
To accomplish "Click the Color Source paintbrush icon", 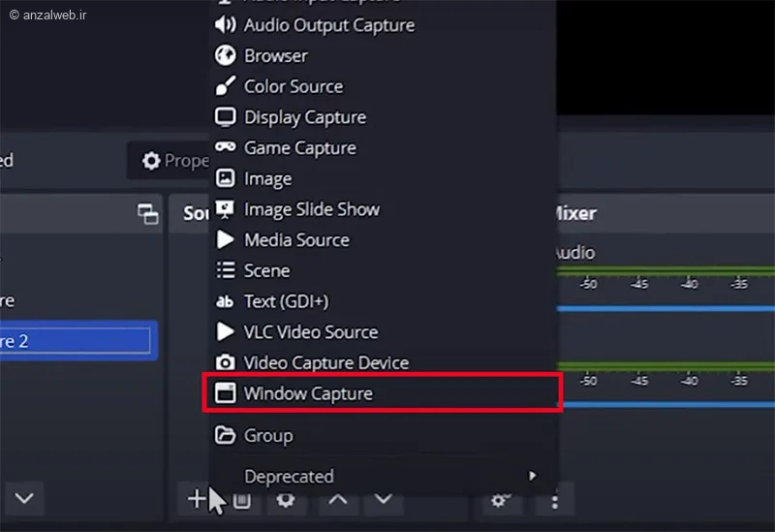I will coord(225,86).
